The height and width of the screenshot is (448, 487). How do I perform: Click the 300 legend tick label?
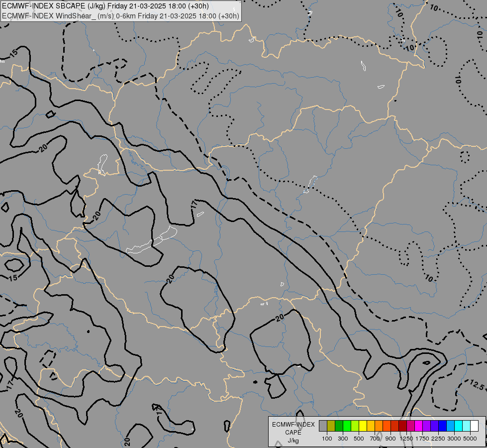[343, 439]
